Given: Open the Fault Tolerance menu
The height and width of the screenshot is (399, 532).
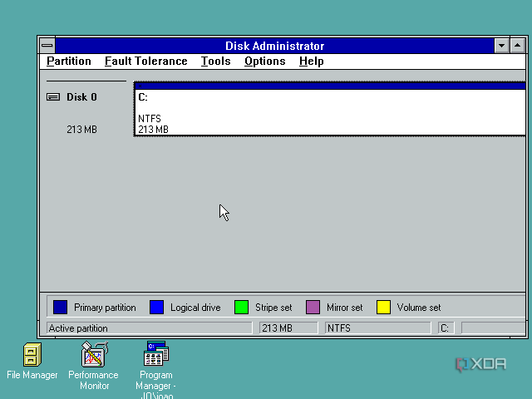Looking at the screenshot, I should (x=146, y=61).
